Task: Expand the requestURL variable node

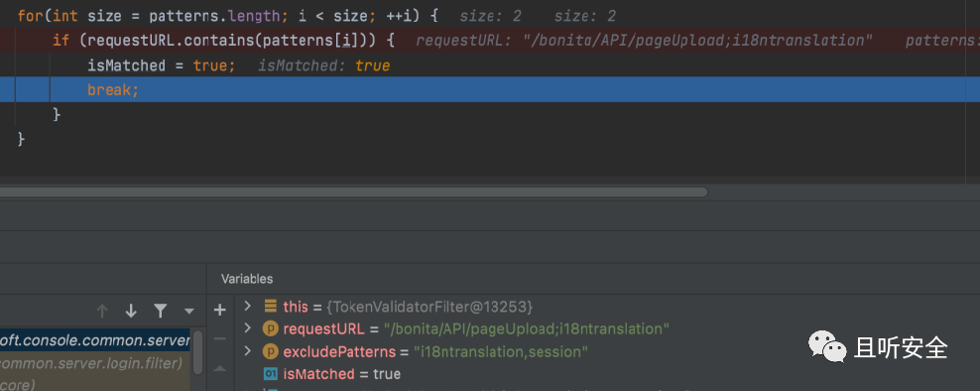Action: coord(248,328)
